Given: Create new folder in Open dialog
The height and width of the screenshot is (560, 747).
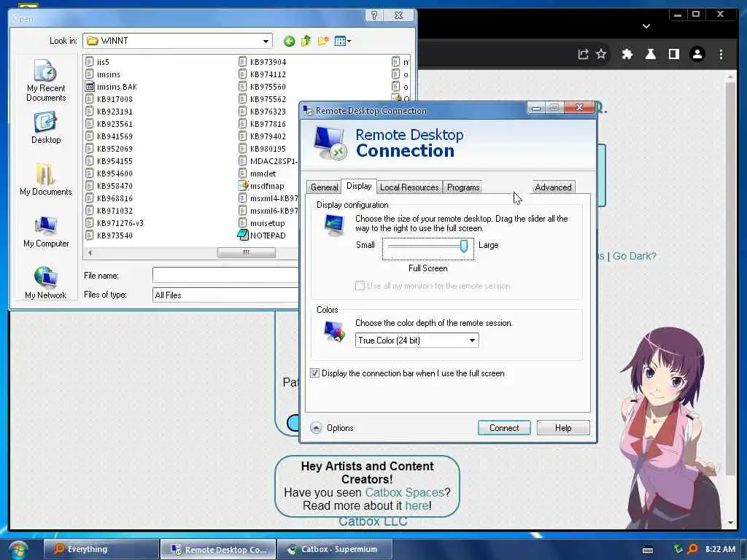Looking at the screenshot, I should coord(323,41).
